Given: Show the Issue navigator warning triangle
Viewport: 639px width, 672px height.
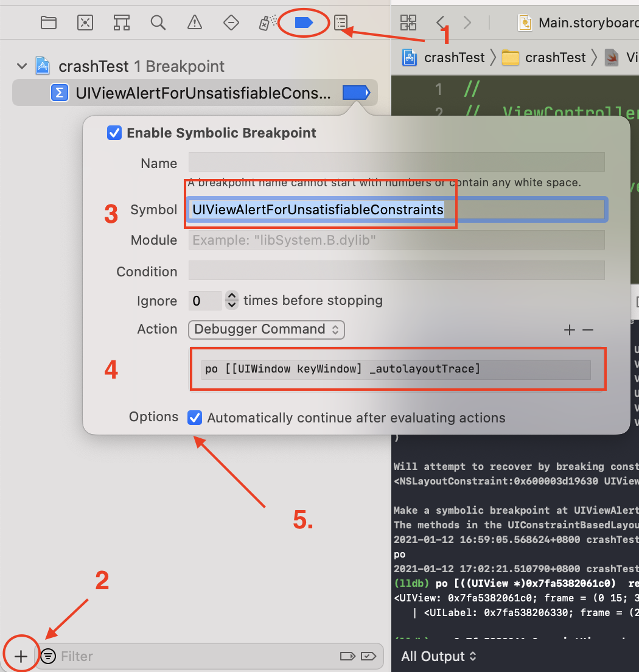Looking at the screenshot, I should pyautogui.click(x=194, y=22).
